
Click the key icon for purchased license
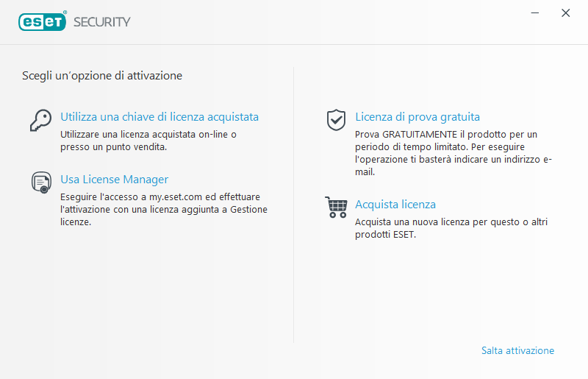[x=40, y=119]
